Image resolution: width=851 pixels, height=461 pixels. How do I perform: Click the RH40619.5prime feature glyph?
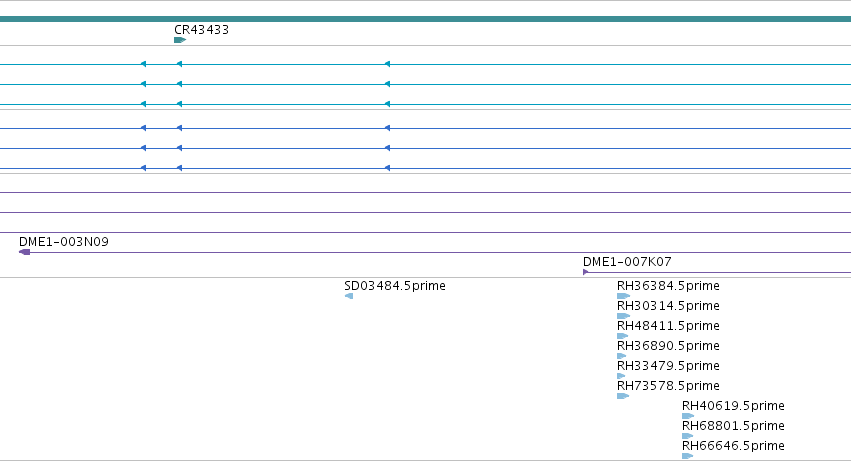[x=688, y=416]
